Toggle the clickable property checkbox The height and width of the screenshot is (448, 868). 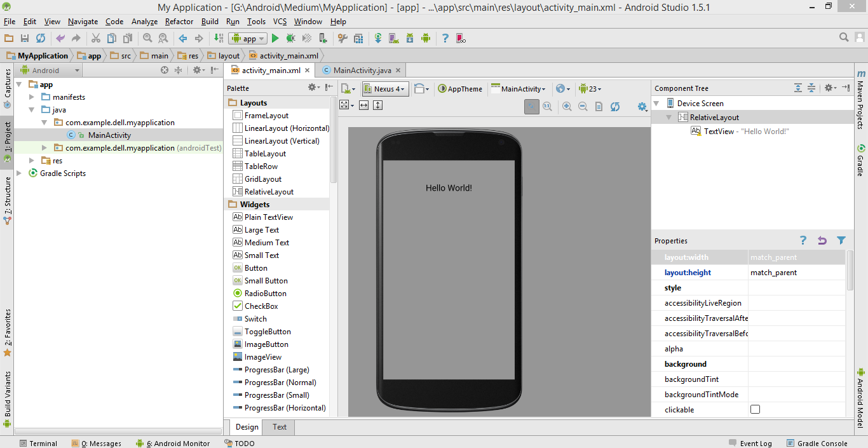[x=755, y=410]
